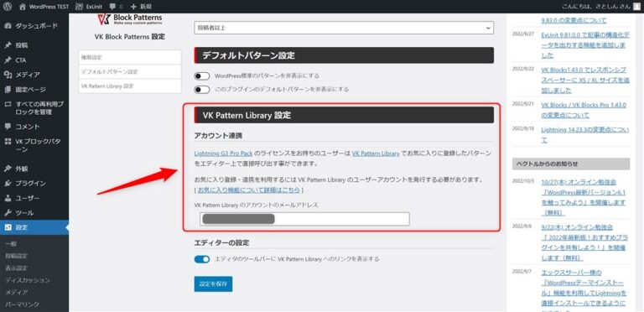Click the plus 新規 new content button

pos(141,7)
